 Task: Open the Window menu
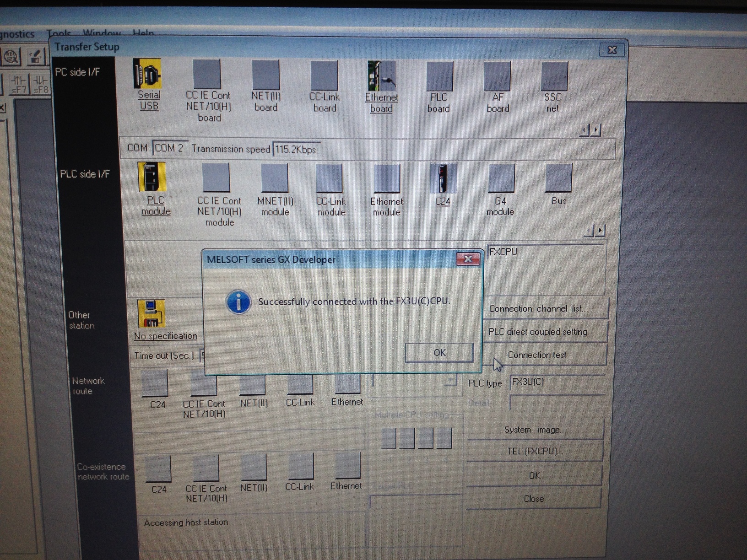point(102,33)
